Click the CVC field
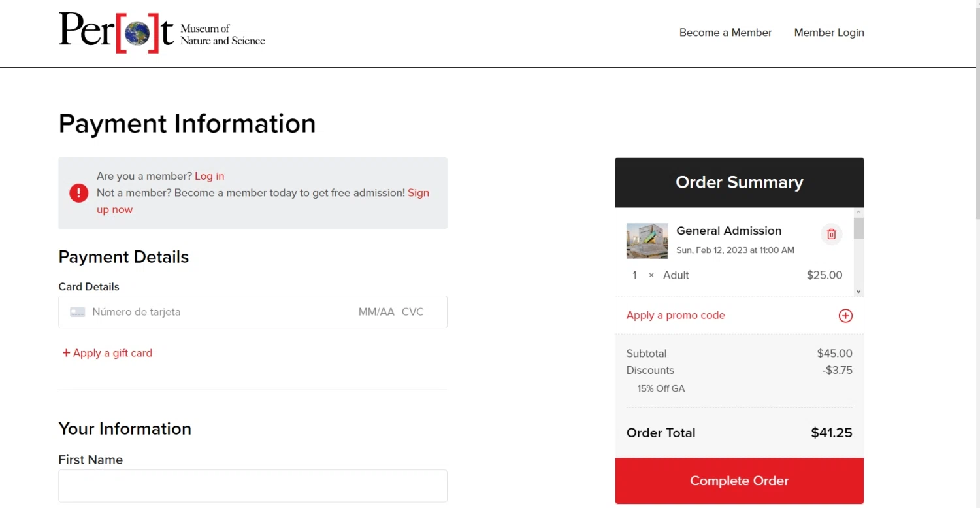The height and width of the screenshot is (508, 980). 413,312
